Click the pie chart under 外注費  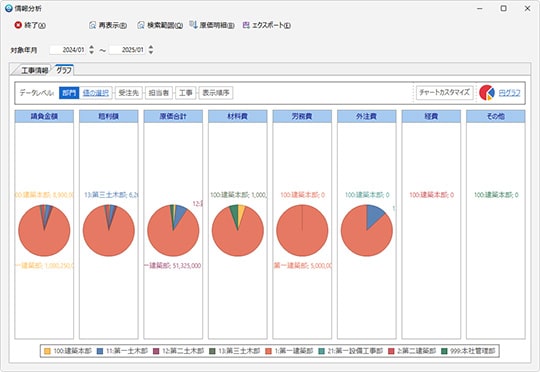367,230
